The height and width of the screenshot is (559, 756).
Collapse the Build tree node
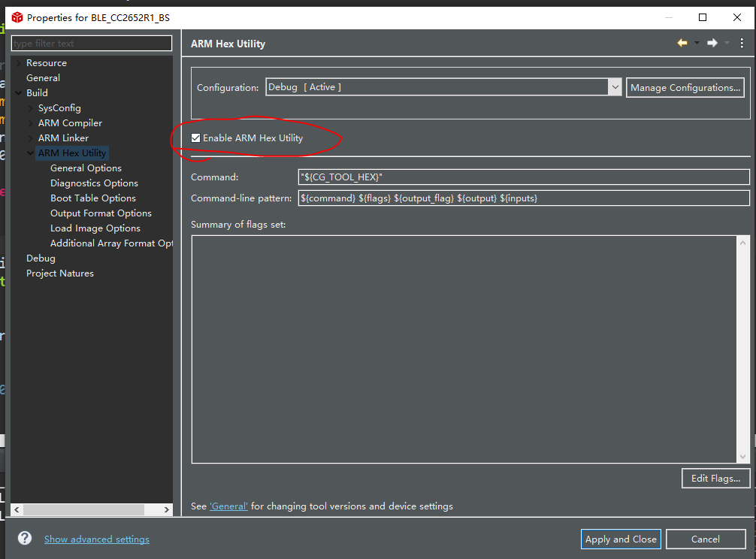click(18, 93)
